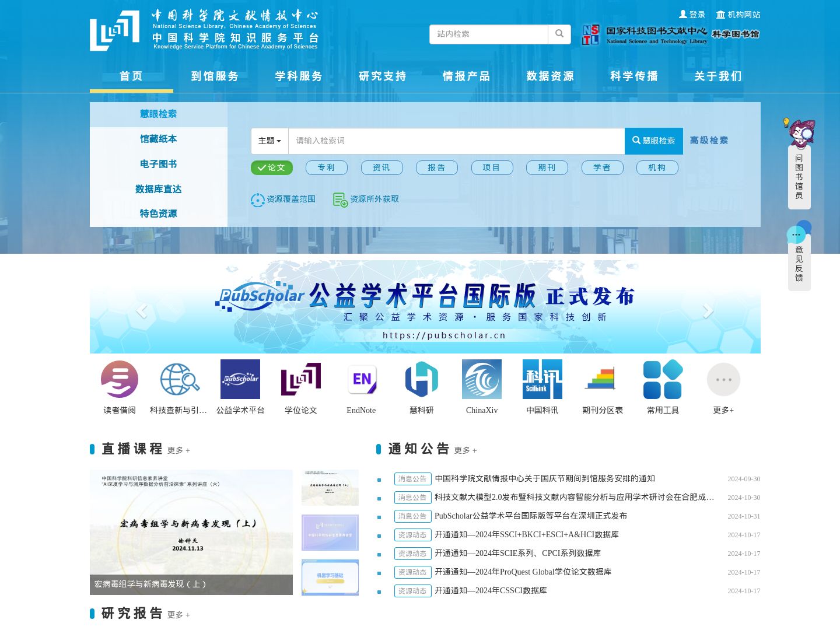Click the National Science Library logo

204,29
